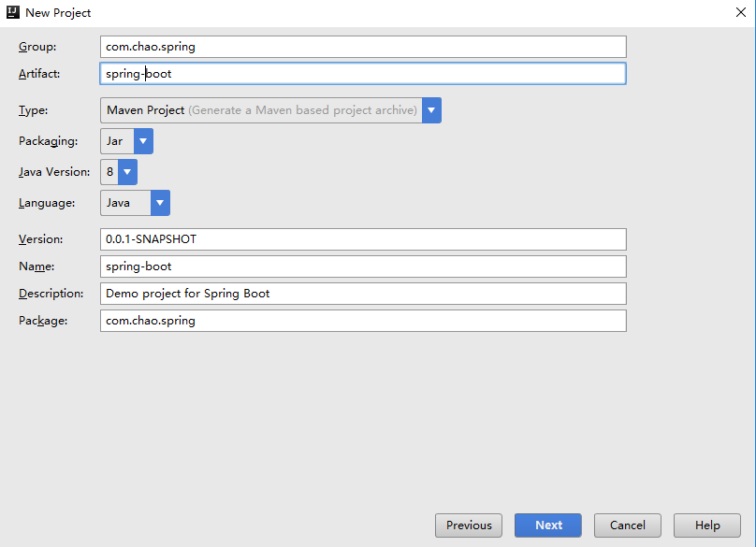The image size is (756, 547).
Task: Go back with the Previous button
Action: coord(469,525)
